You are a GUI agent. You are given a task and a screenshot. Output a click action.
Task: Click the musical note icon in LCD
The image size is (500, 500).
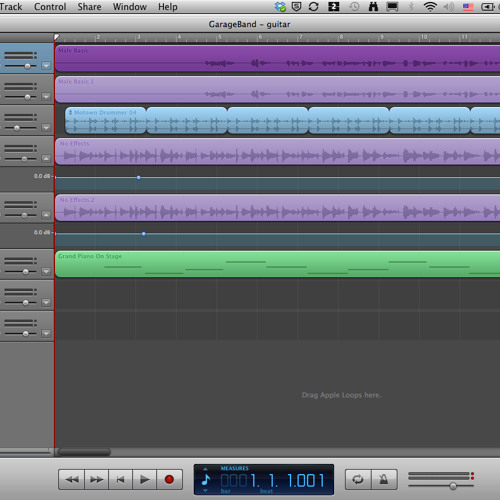coord(206,480)
